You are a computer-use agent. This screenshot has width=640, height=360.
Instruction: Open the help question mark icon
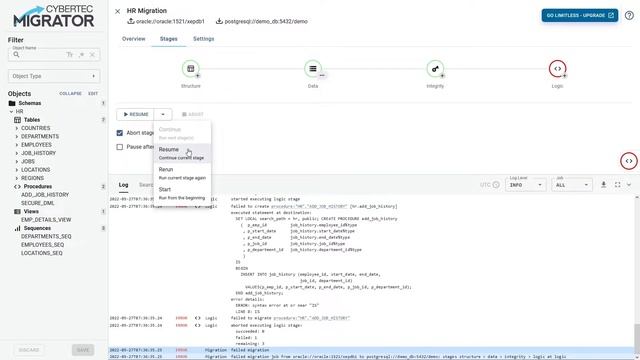point(629,16)
